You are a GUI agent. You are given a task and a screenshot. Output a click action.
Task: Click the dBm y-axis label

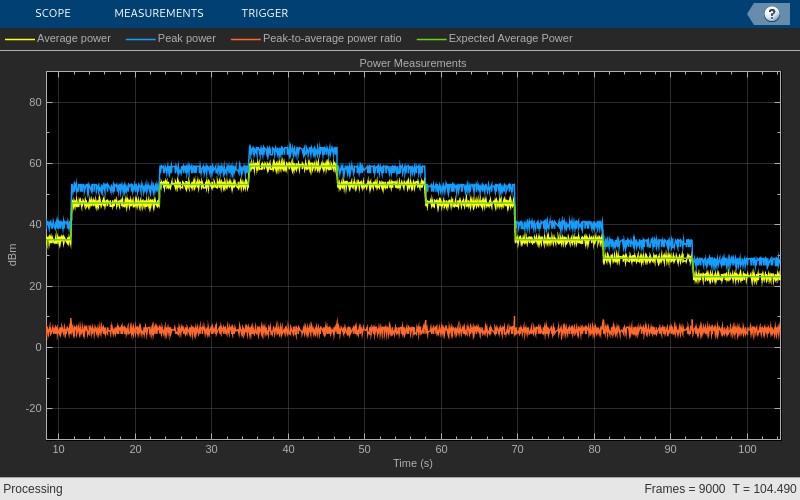pyautogui.click(x=13, y=255)
